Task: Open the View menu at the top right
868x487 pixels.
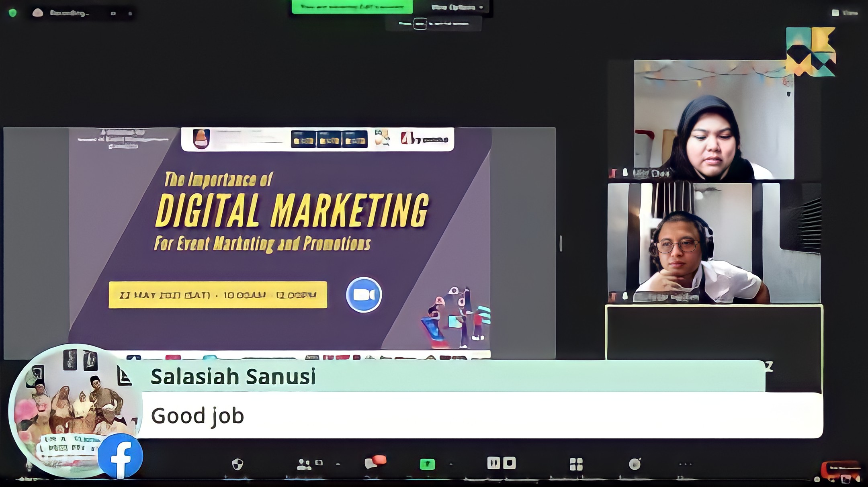Action: [x=845, y=13]
